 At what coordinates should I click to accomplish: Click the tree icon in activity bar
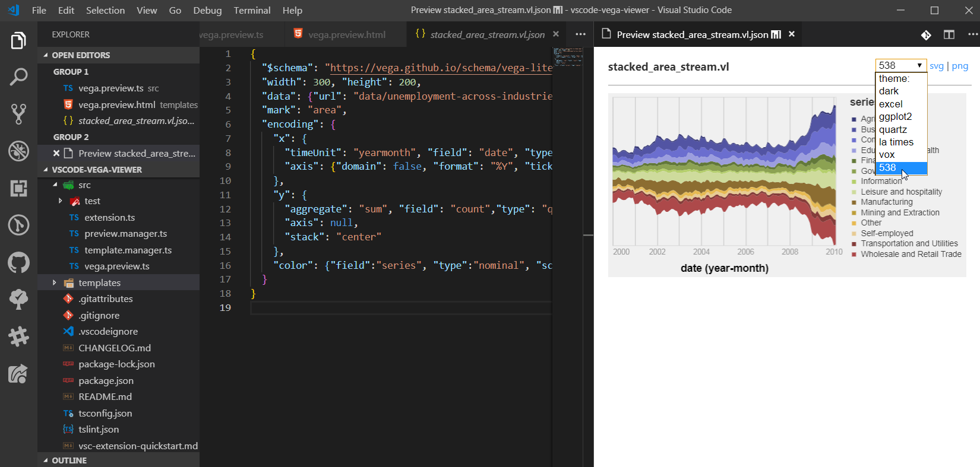click(18, 299)
